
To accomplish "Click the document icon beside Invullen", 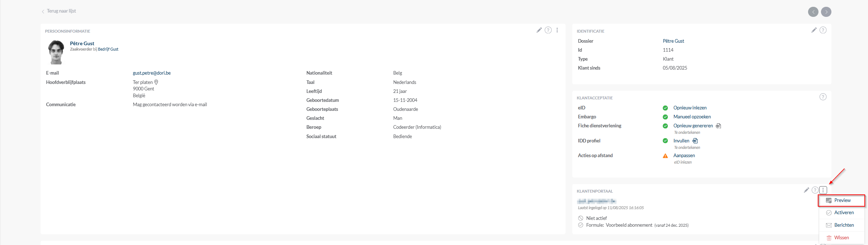I will [695, 141].
